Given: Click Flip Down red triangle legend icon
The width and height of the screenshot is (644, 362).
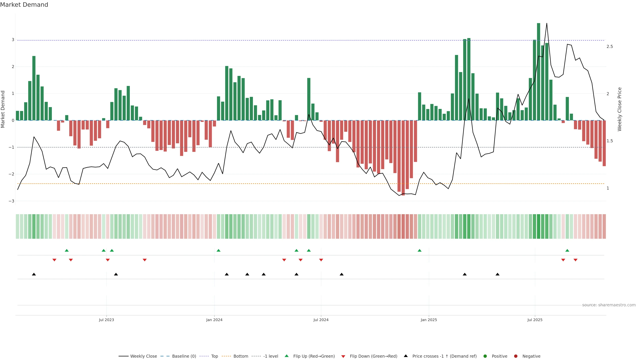Looking at the screenshot, I should point(343,356).
